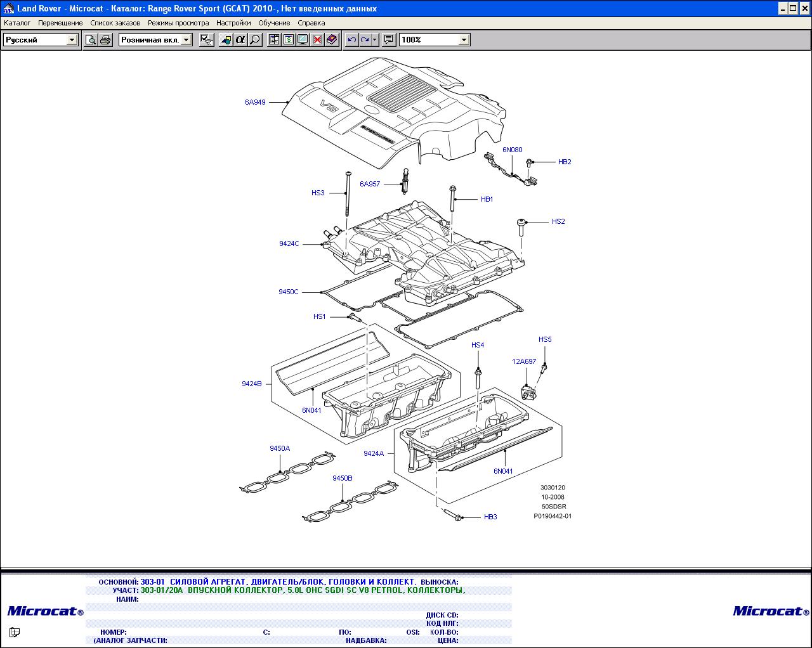Screen dimensions: 812x648
Task: Click the small document icon at bottom left
Action: (15, 632)
